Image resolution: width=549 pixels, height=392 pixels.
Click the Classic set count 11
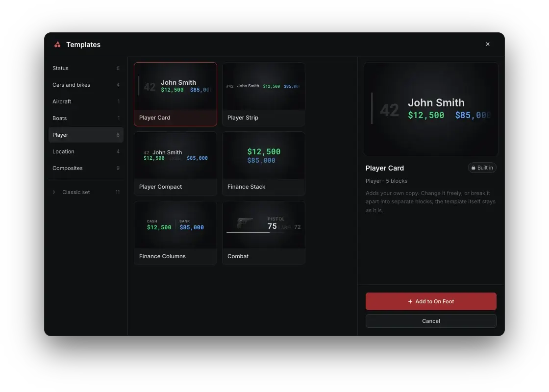(x=118, y=192)
